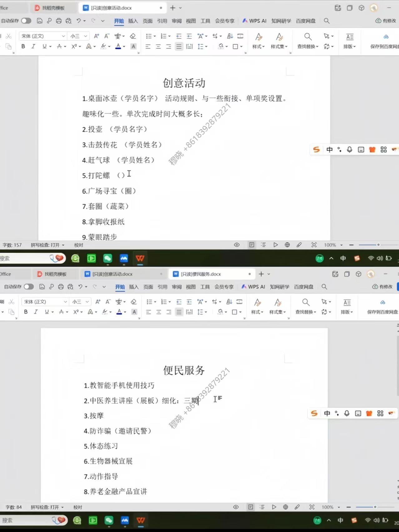399x532 pixels.
Task: Click Italic in the 便民服务 window ribbon
Action: 36,312
